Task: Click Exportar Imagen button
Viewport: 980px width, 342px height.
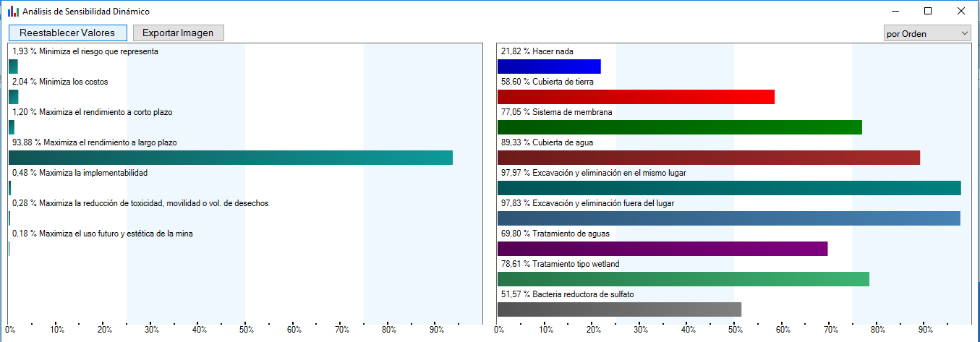Action: point(179,33)
